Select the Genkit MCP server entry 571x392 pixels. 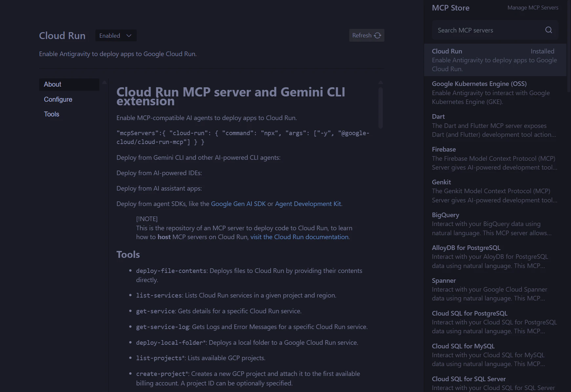[x=495, y=191]
